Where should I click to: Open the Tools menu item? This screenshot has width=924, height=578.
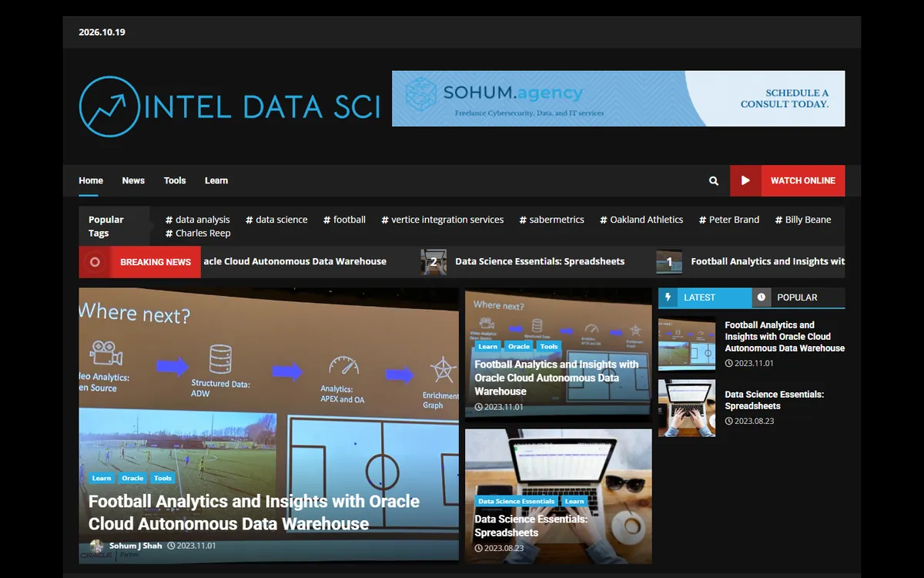pyautogui.click(x=175, y=181)
